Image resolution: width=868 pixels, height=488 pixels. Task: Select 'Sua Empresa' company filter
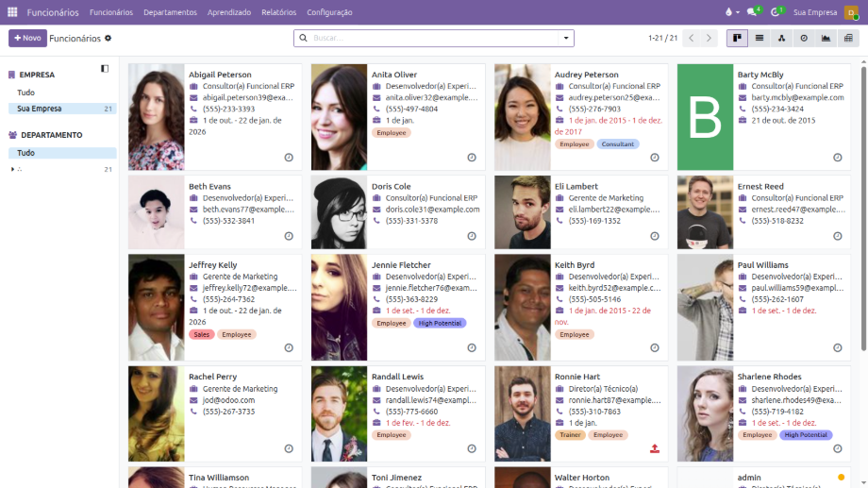[40, 109]
